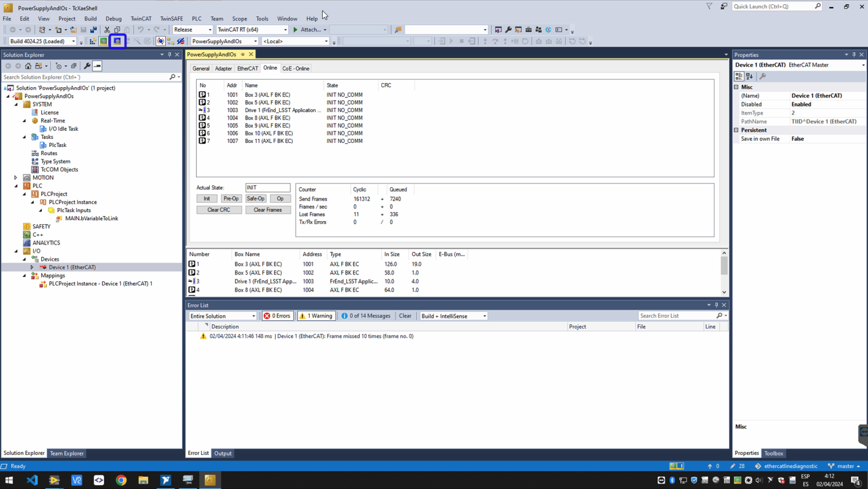Switch to the CoE - Online tab

coord(296,68)
